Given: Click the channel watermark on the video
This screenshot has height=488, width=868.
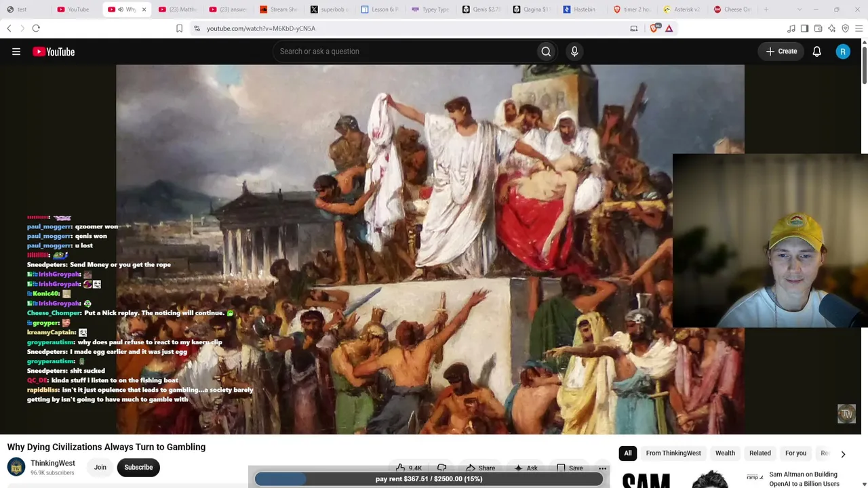Looking at the screenshot, I should pyautogui.click(x=846, y=414).
